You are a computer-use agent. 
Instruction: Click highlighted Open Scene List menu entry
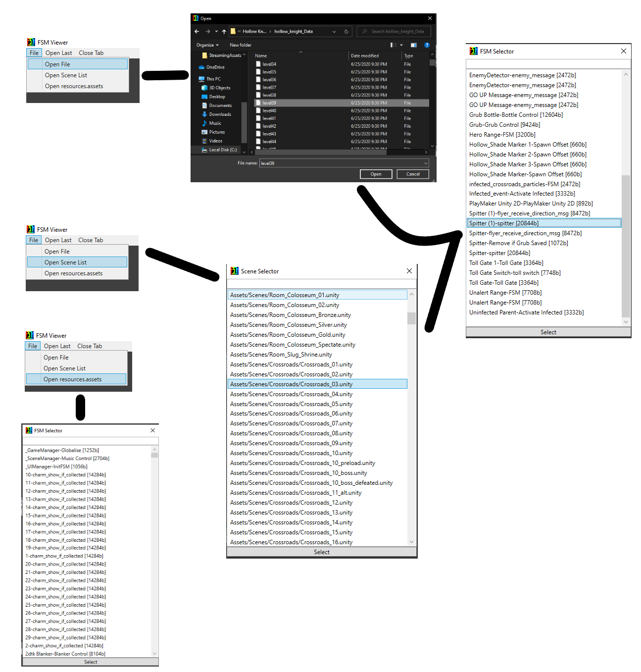click(77, 262)
